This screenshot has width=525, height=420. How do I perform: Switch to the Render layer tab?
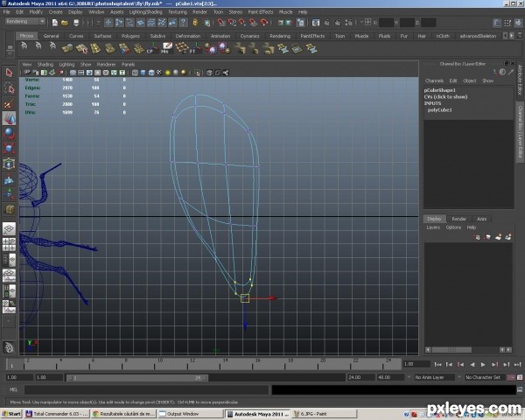(459, 219)
